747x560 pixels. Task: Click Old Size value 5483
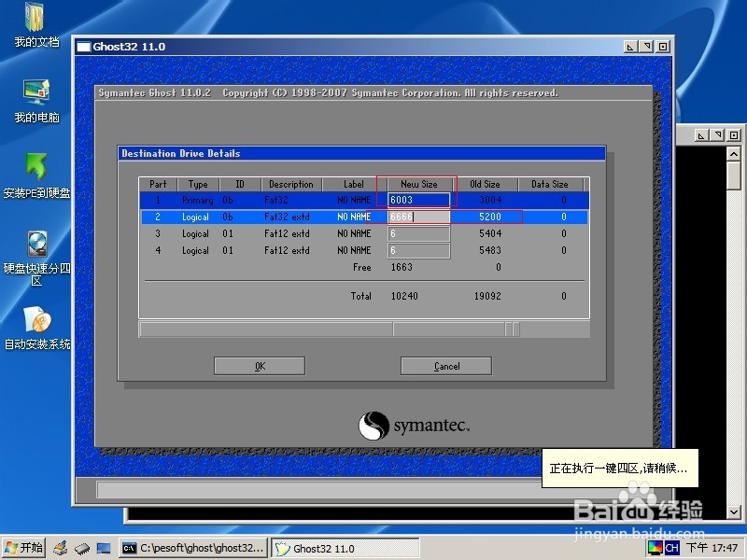(x=490, y=250)
